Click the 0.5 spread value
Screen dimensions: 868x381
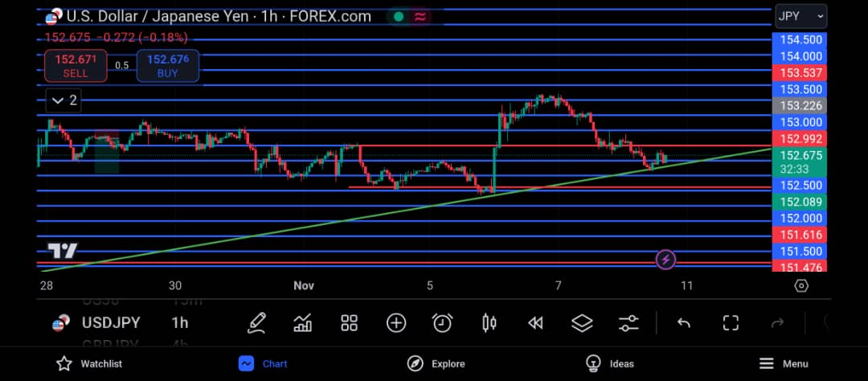122,65
